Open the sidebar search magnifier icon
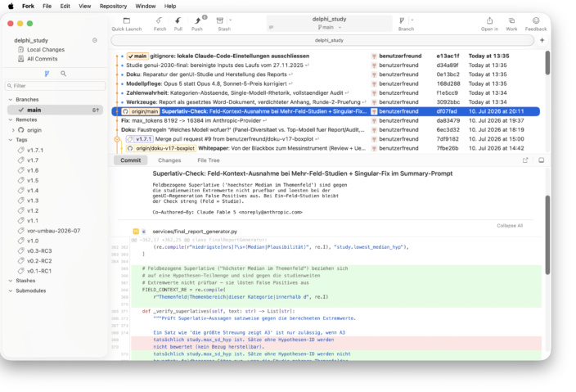Image resolution: width=576 pixels, height=392 pixels. click(x=63, y=74)
